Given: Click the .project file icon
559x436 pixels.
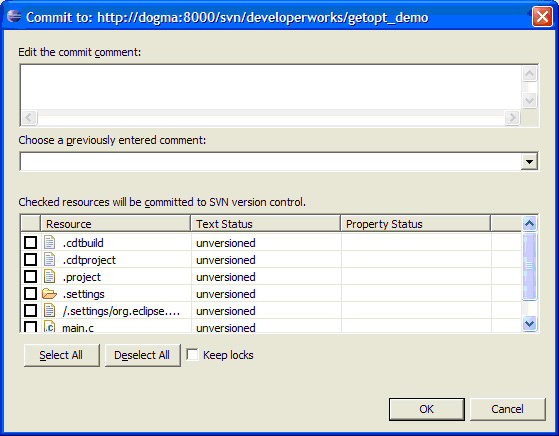Looking at the screenshot, I should point(50,277).
